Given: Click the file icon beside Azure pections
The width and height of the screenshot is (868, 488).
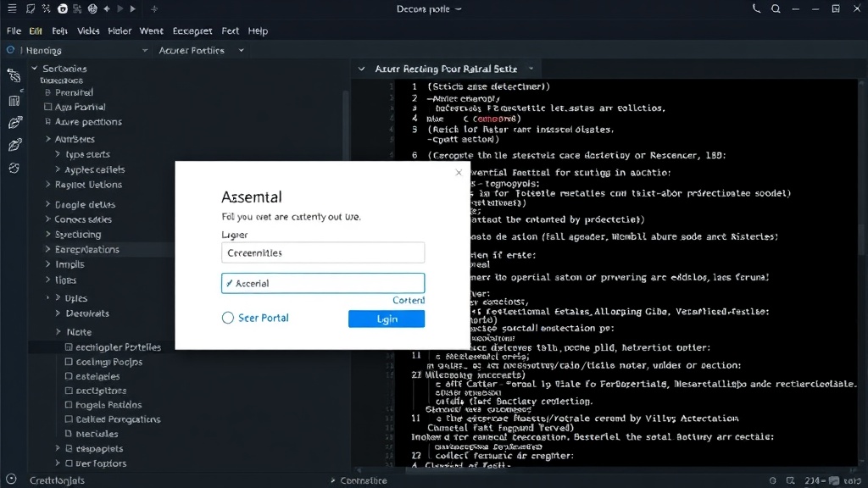Looking at the screenshot, I should point(48,122).
